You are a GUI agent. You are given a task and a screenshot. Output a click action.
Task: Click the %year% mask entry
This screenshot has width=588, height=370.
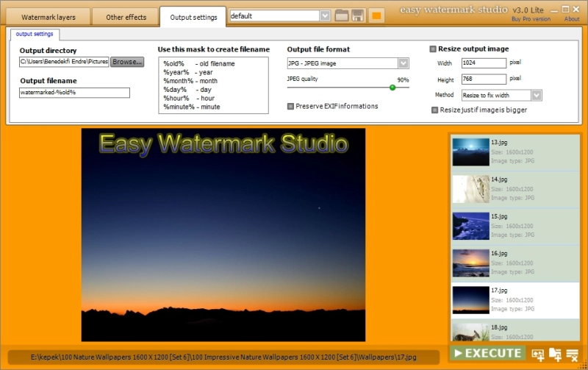click(x=188, y=72)
